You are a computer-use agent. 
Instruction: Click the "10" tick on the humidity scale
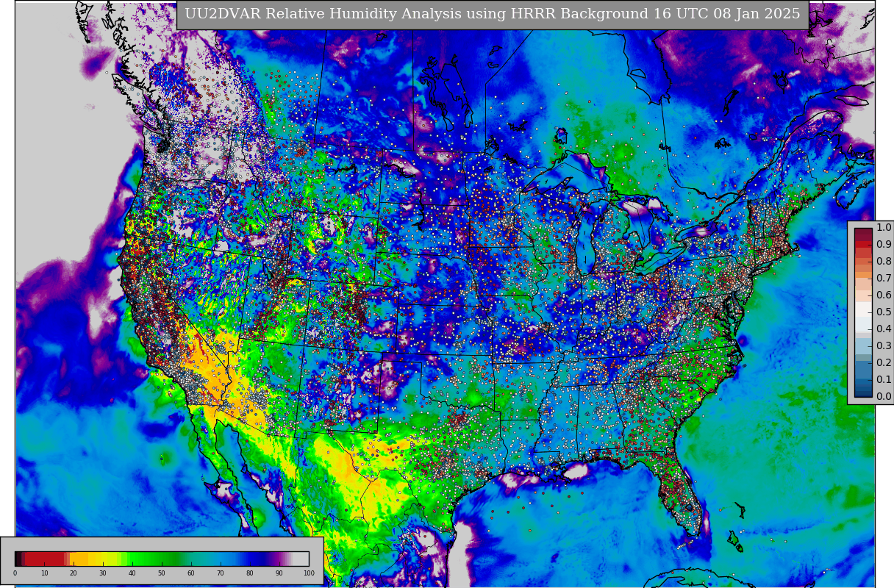tap(44, 573)
